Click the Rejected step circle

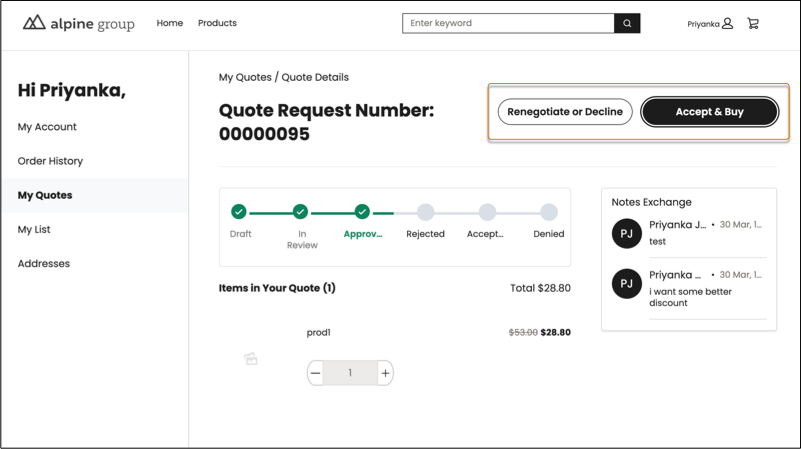pyautogui.click(x=425, y=211)
